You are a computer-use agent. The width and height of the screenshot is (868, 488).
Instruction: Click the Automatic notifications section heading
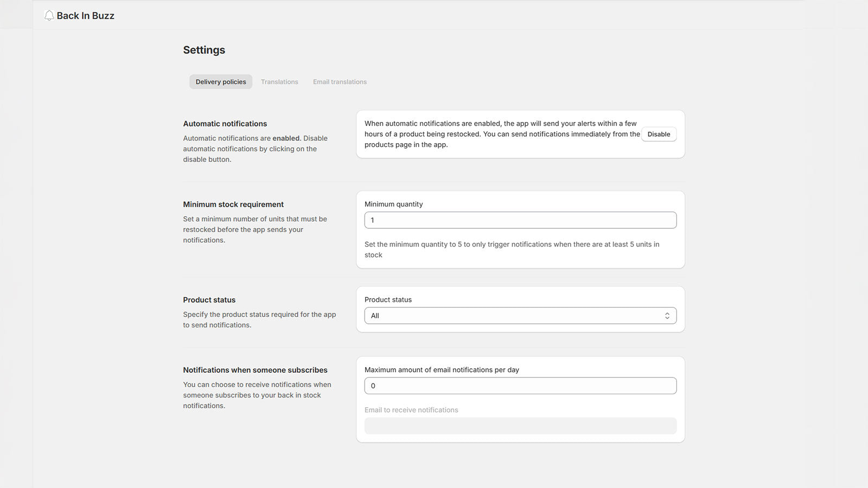coord(225,124)
